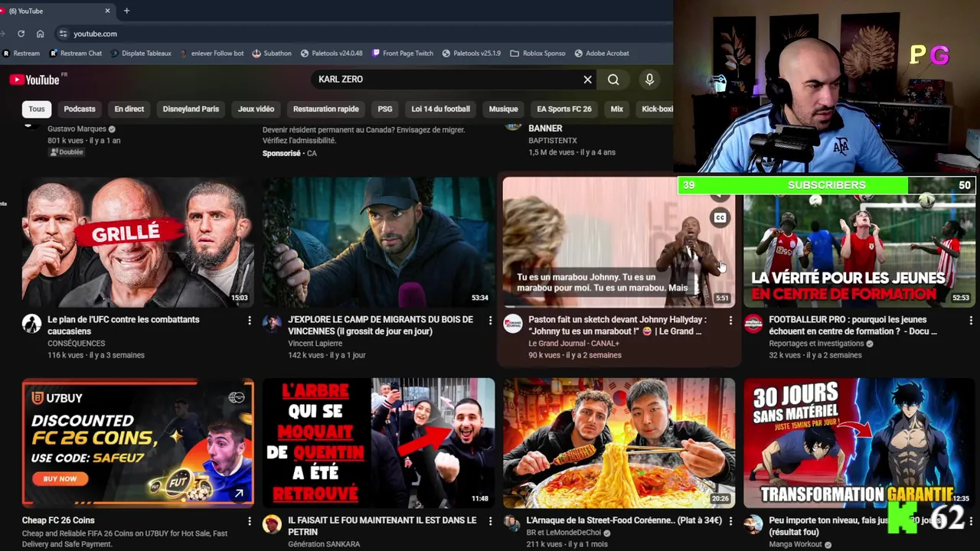The width and height of the screenshot is (980, 551).
Task: Click the CONSÉQUENCES channel name
Action: [77, 344]
